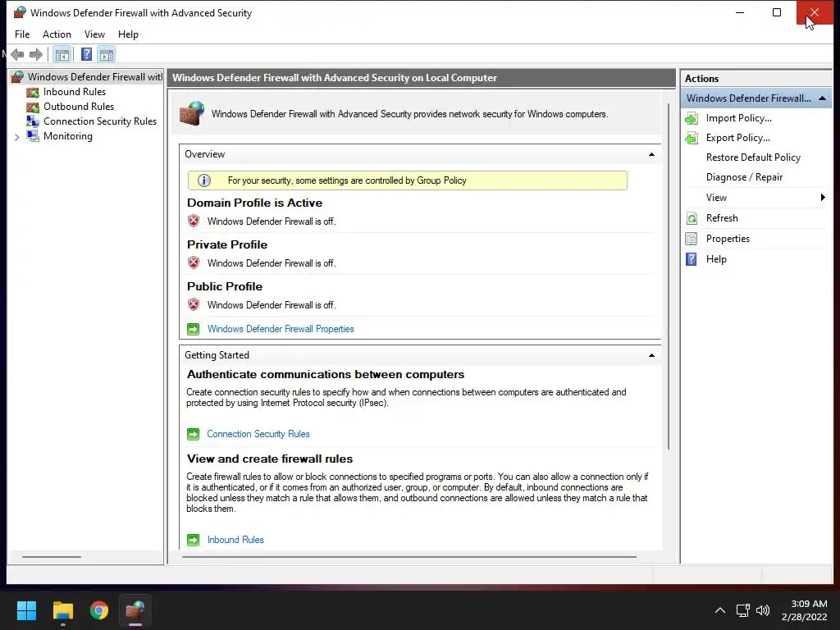
Task: Select Connection Security Rules in console tree
Action: pyautogui.click(x=100, y=121)
